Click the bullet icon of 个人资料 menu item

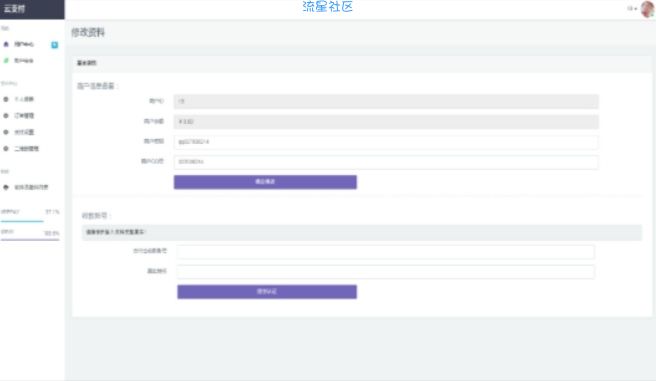coord(6,99)
